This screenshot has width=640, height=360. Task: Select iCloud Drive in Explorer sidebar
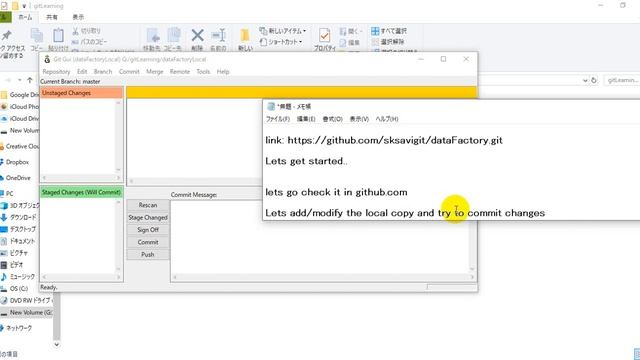[x=20, y=118]
